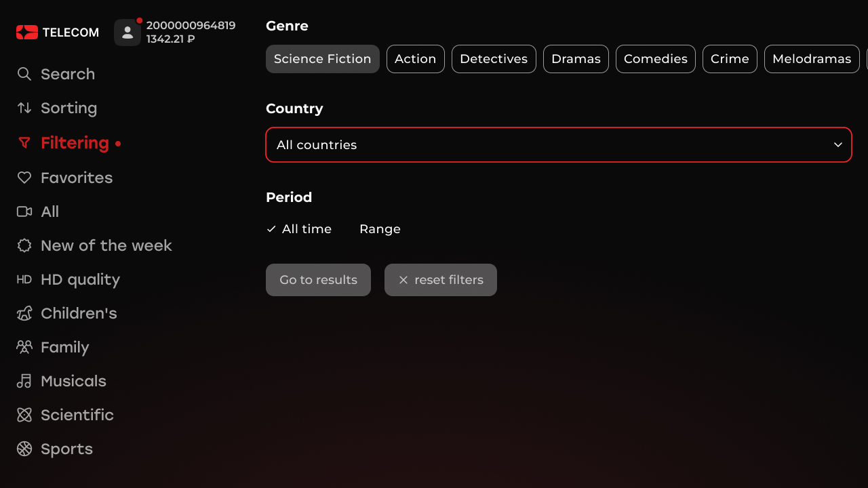
Task: Click the HD quality icon
Action: click(24, 279)
